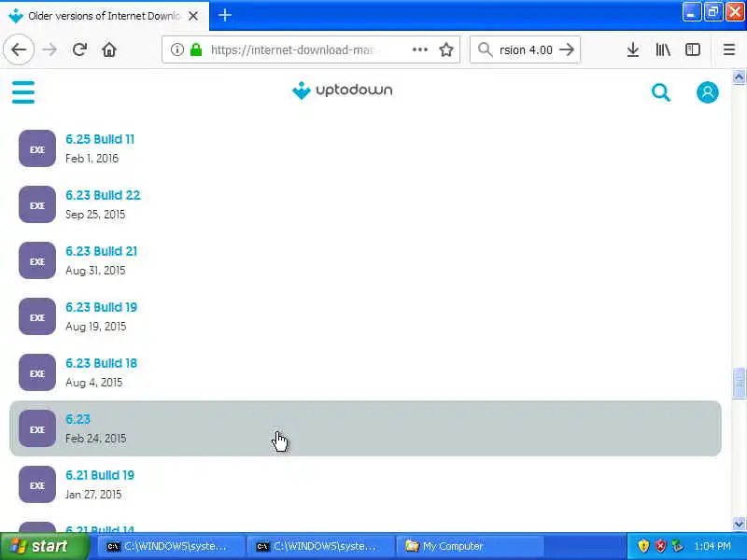The image size is (747, 560).
Task: Click the forward navigation arrow
Action: coord(49,49)
